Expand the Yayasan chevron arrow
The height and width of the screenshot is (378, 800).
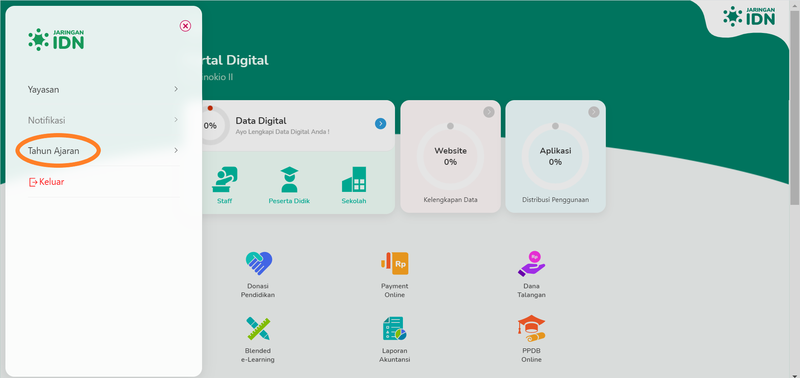(176, 89)
